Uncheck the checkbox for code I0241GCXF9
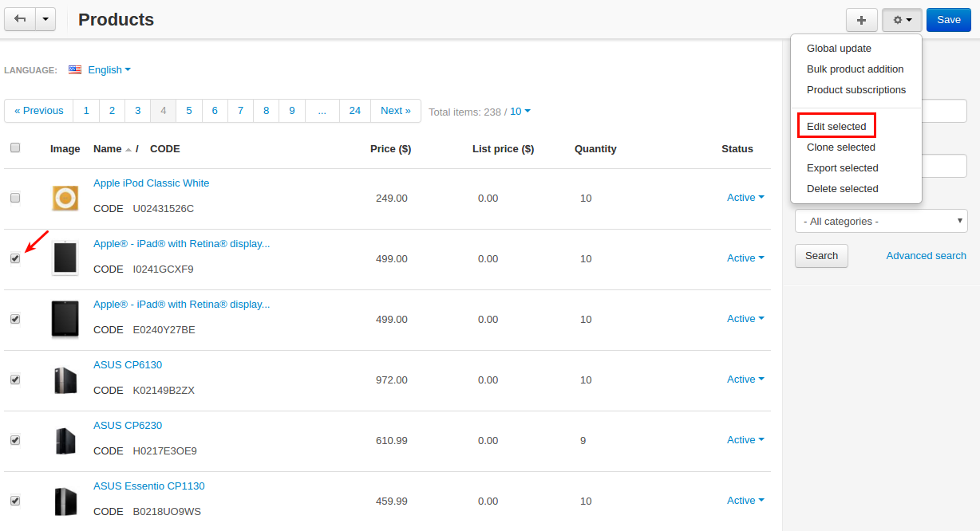This screenshot has height=531, width=980. [15, 258]
